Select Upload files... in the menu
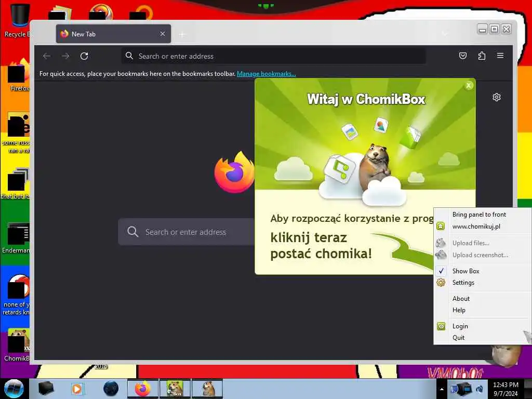Image resolution: width=532 pixels, height=399 pixels. [483, 243]
